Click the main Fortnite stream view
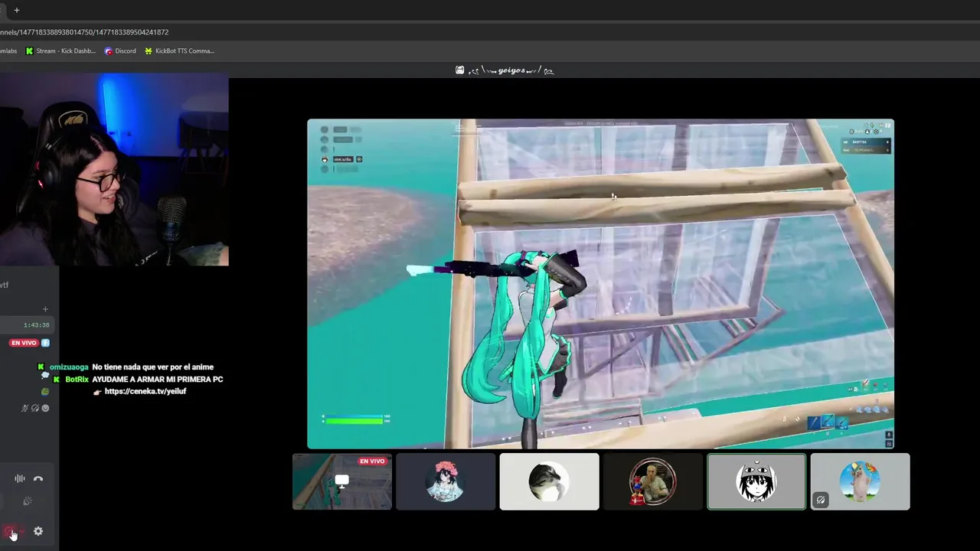Viewport: 980px width, 551px height. point(600,284)
